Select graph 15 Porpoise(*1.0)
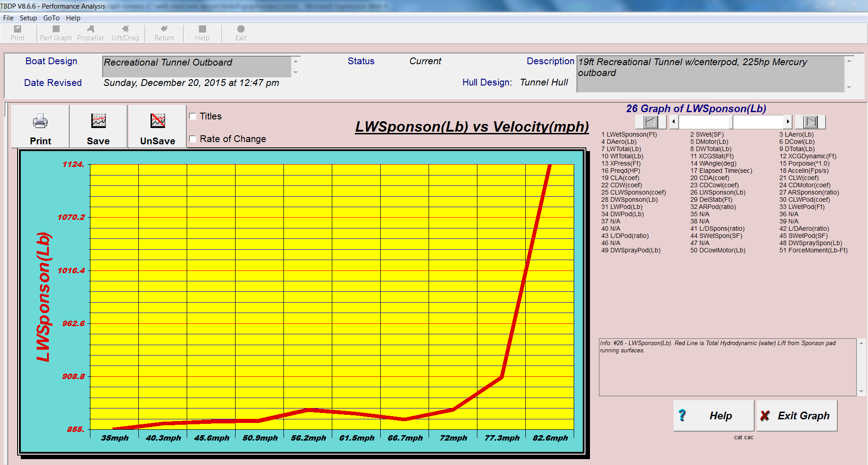868x465 pixels. pos(804,163)
